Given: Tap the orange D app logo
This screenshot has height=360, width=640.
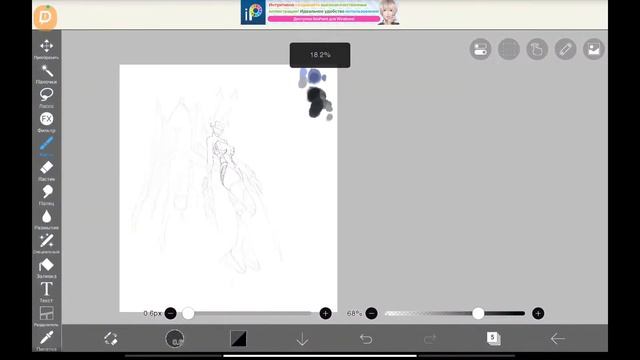Looking at the screenshot, I should 45,17.
